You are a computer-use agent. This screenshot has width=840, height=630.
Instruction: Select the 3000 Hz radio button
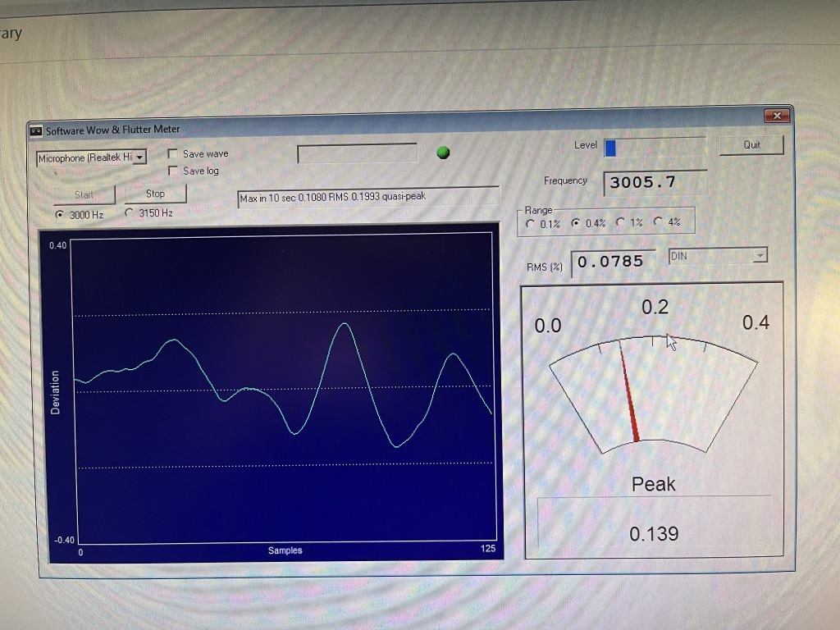pos(59,213)
